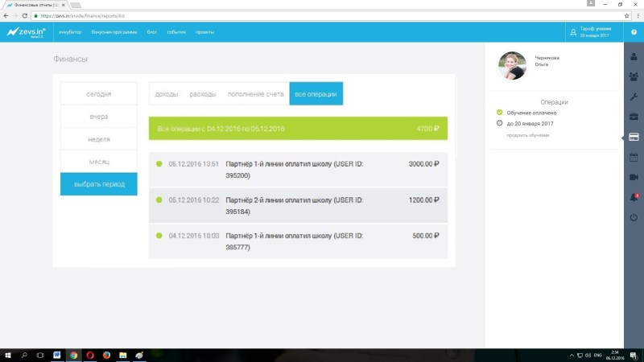
Task: Click the power logout icon
Action: (x=634, y=217)
